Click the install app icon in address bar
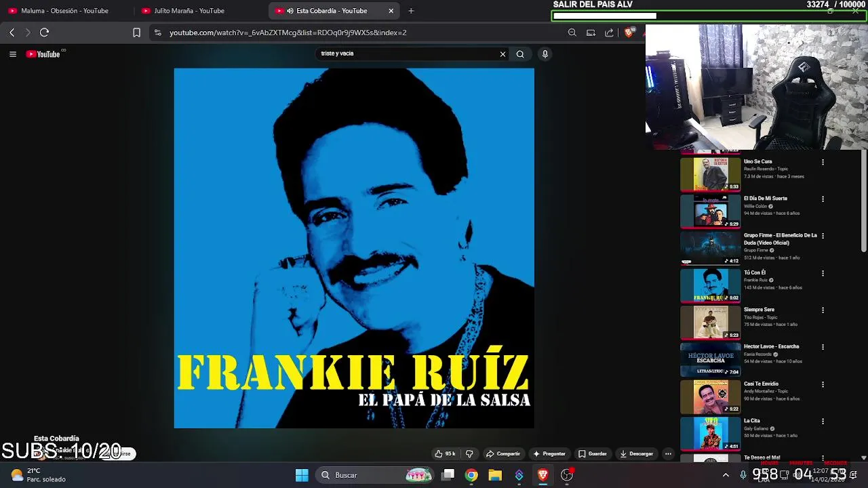The height and width of the screenshot is (488, 868). point(591,33)
